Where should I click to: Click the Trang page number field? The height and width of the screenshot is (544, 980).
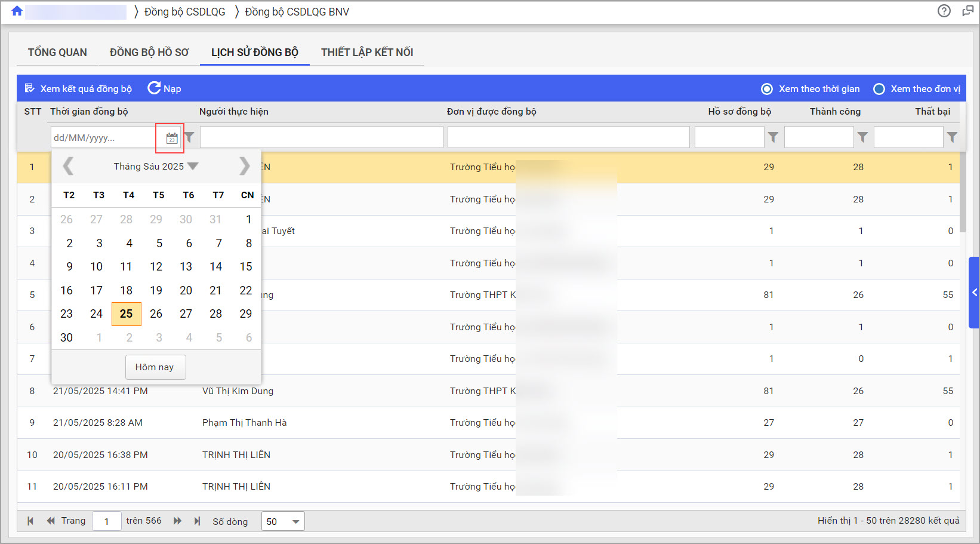coord(107,521)
